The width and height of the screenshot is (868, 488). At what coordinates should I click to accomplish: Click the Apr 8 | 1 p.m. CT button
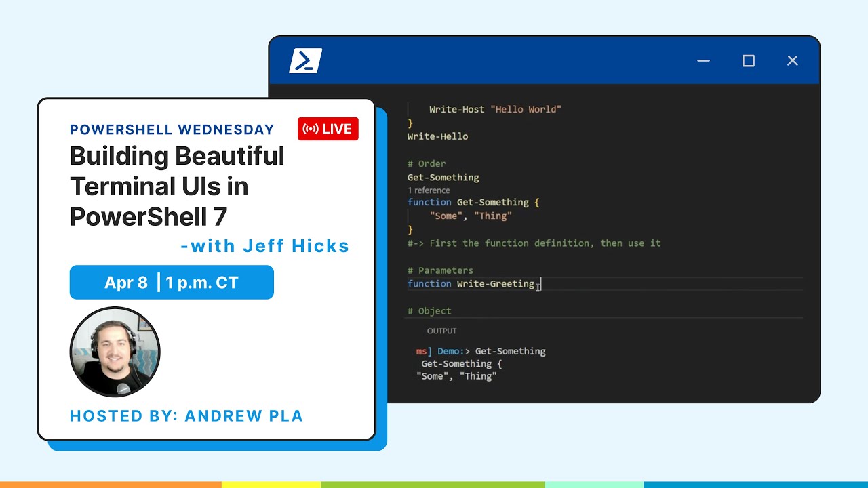tap(172, 283)
